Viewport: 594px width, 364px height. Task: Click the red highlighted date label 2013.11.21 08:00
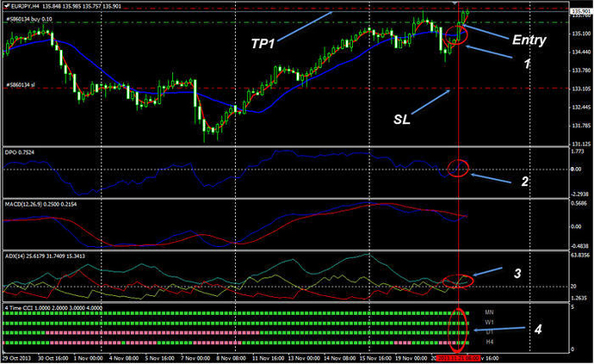(458, 358)
